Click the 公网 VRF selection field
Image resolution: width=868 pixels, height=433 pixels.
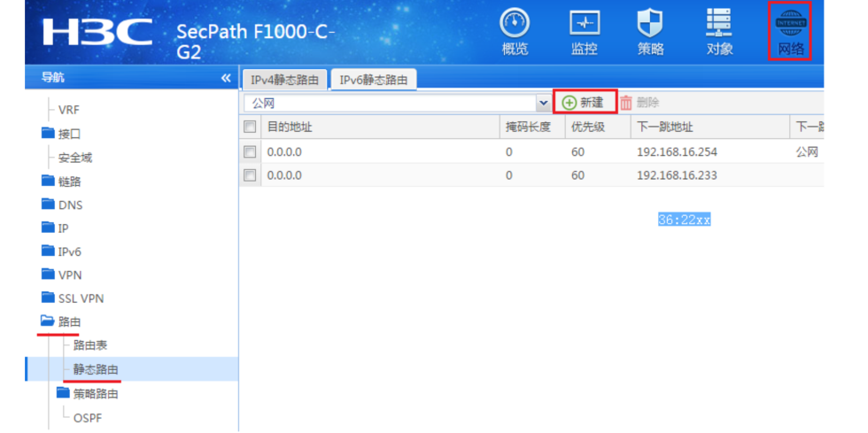[x=391, y=103]
